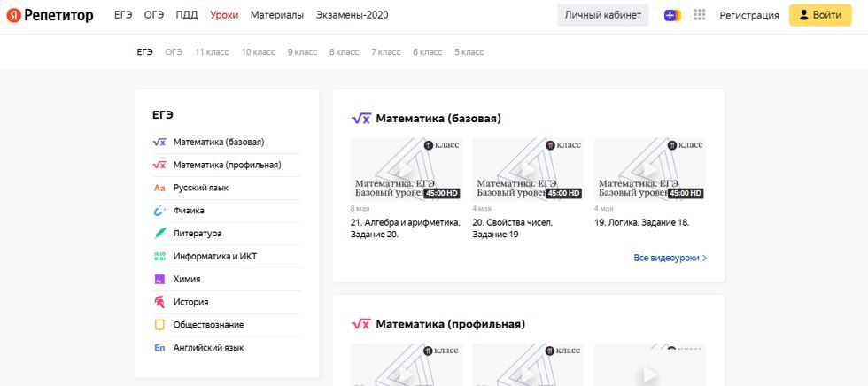Image resolution: width=868 pixels, height=386 pixels.
Task: Open the Yandex Plus icon
Action: pyautogui.click(x=672, y=15)
